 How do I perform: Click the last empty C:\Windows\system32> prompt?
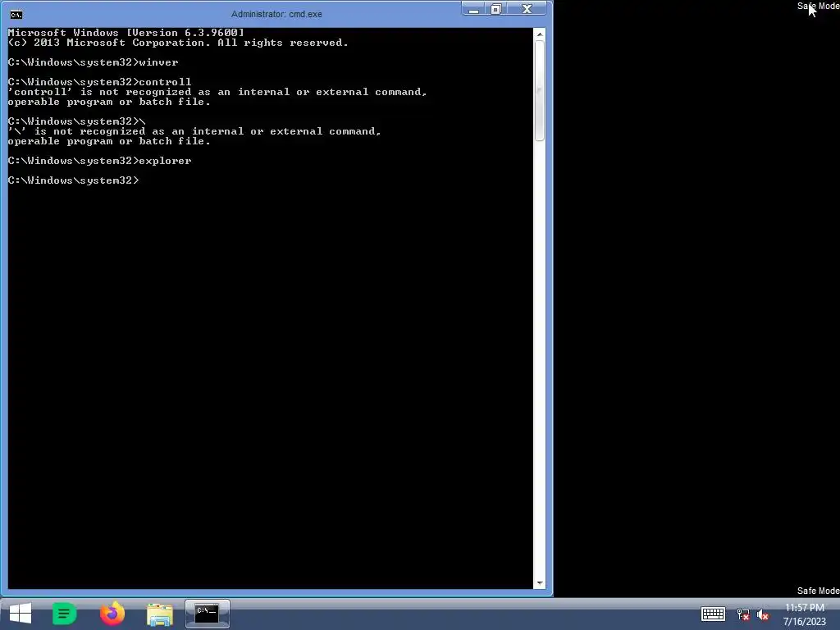(73, 180)
